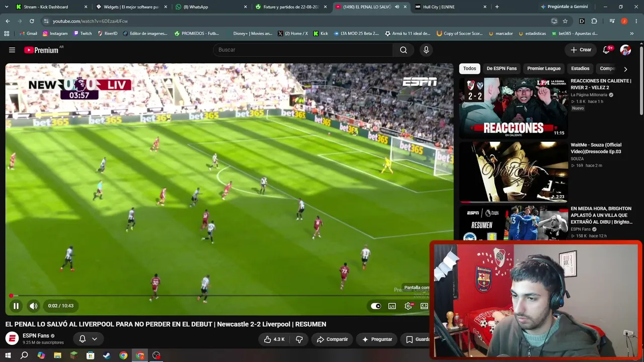Like the video showing 4.3 K
Screen dimensions: 644x362
coord(275,339)
